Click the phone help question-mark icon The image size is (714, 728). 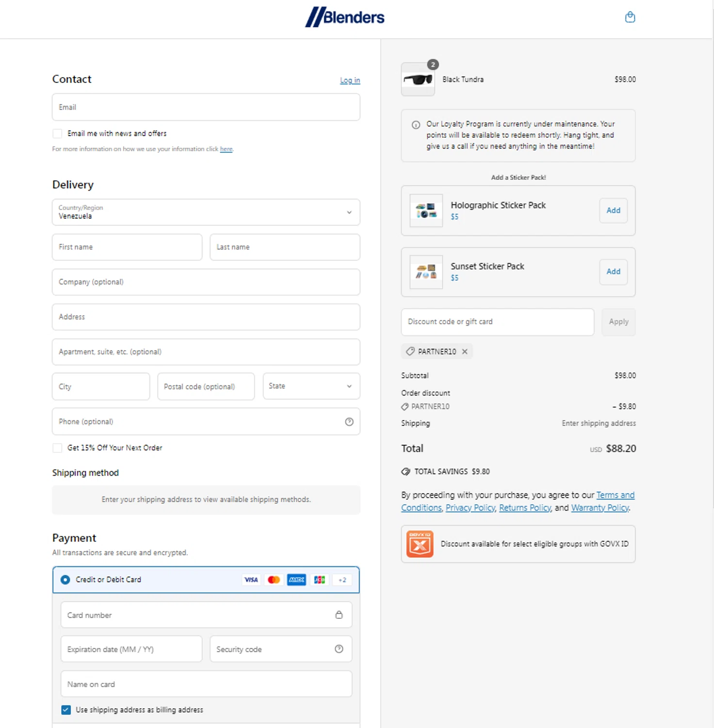349,422
